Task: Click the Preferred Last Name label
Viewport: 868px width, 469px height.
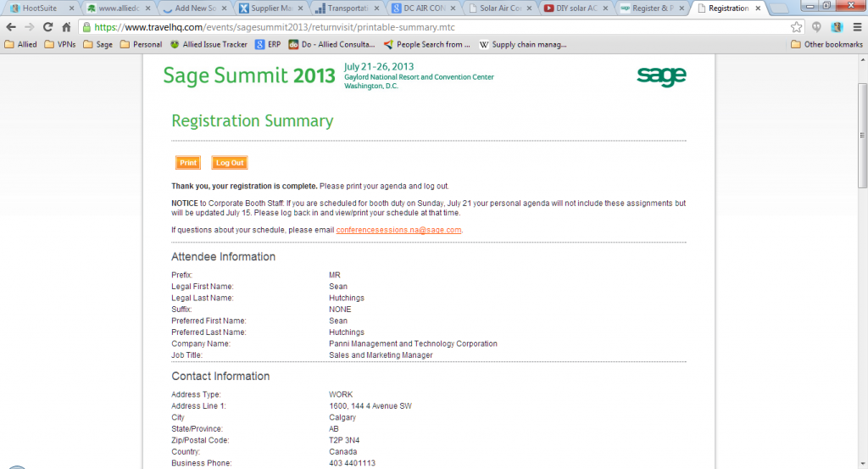Action: pos(209,332)
